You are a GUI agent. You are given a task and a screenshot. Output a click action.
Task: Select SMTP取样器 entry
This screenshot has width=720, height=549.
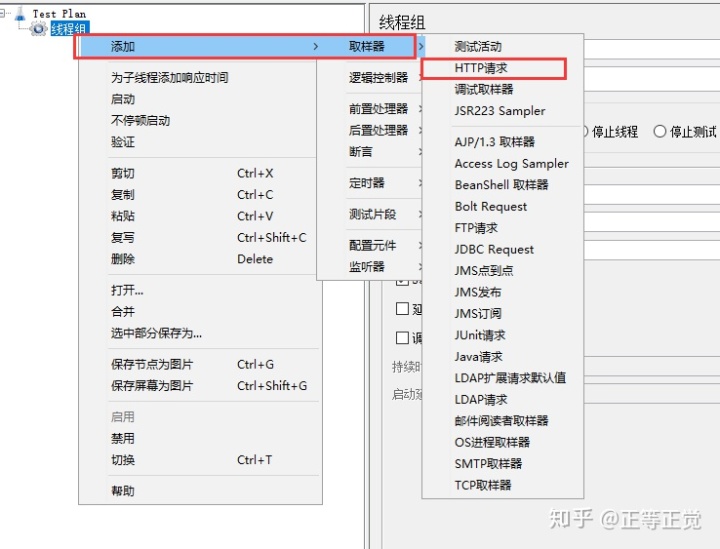502,464
